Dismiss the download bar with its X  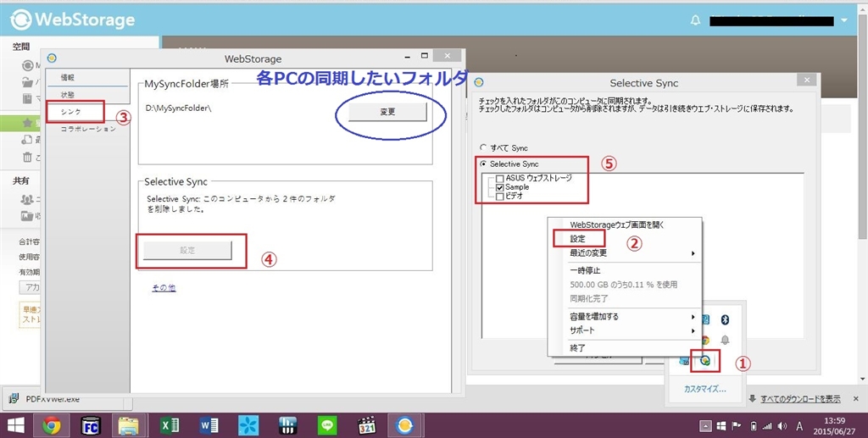click(856, 399)
